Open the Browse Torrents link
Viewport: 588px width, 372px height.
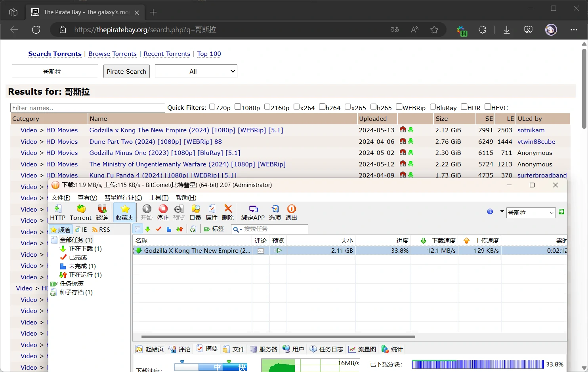pos(113,54)
